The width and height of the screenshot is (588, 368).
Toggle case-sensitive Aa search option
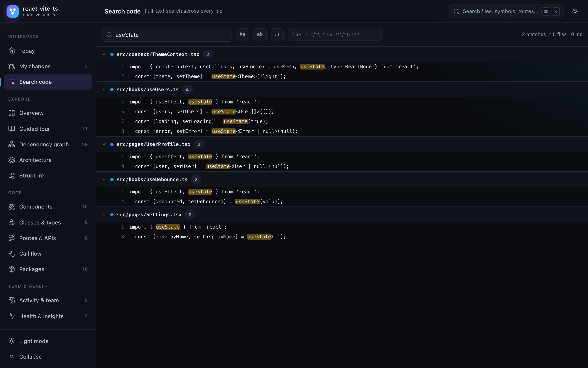click(x=242, y=34)
